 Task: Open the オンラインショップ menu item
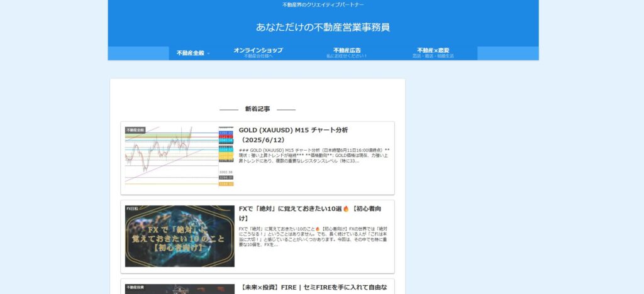258,53
